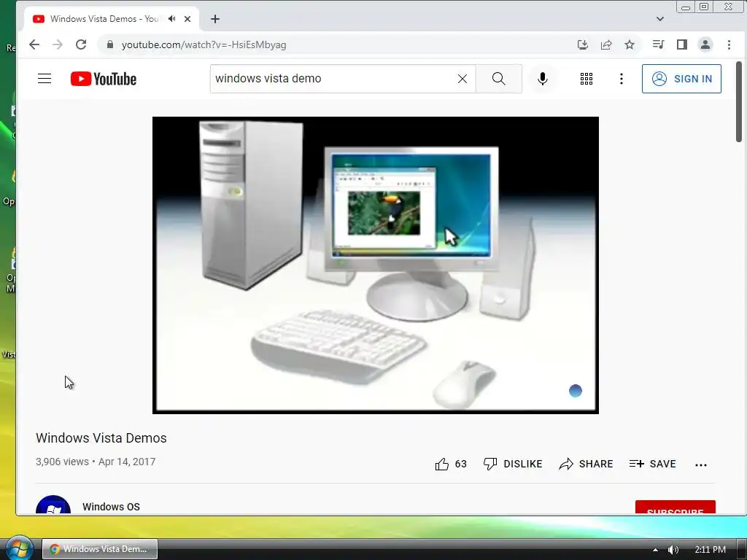Show hidden tray icons arrow
Viewport: 747px width, 560px height.
(x=656, y=550)
